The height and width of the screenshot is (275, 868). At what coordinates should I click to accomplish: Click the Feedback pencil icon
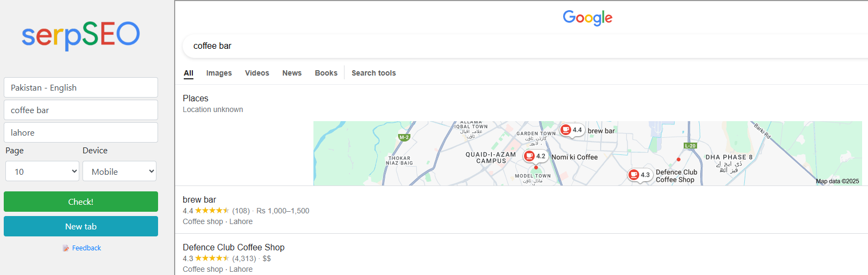pos(65,248)
